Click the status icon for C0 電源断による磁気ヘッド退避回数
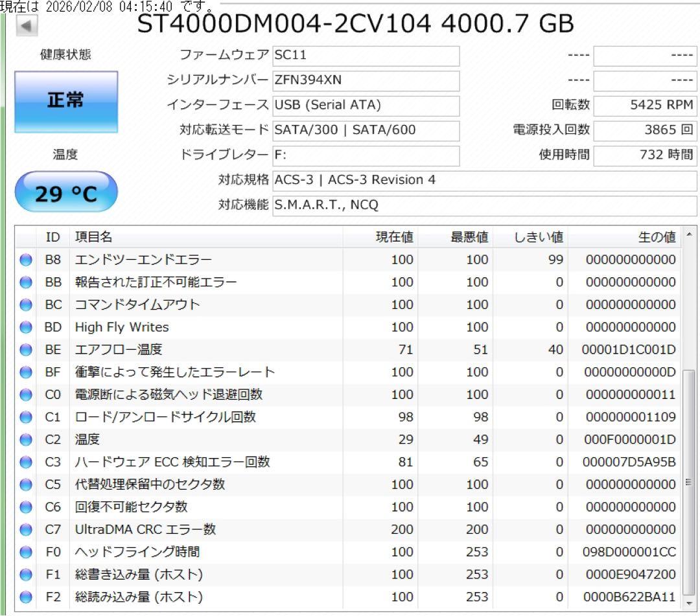This screenshot has height=616, width=700. pyautogui.click(x=25, y=394)
